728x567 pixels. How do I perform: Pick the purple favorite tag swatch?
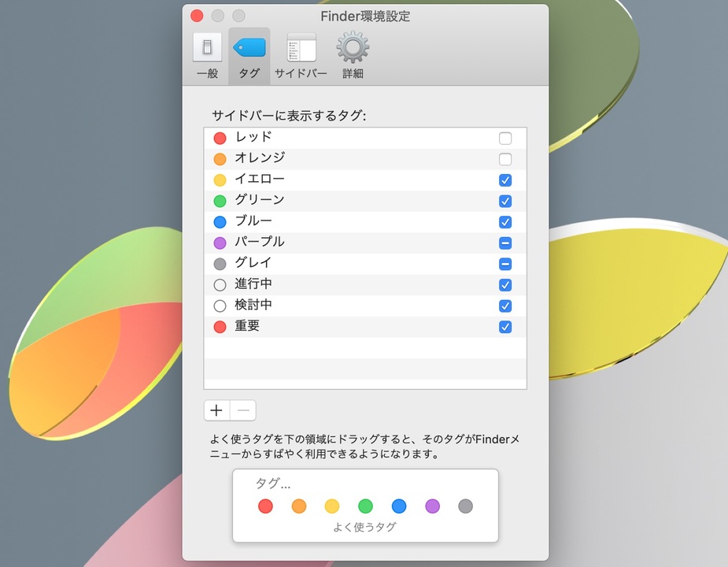click(432, 506)
